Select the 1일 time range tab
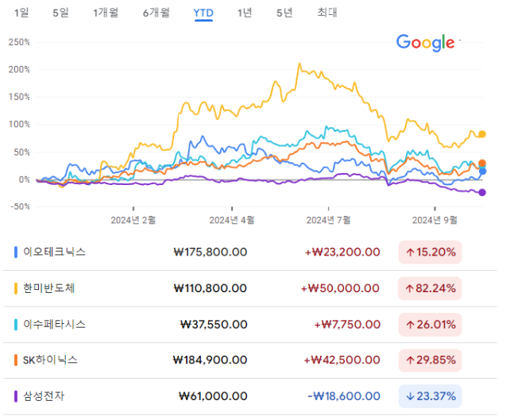The height and width of the screenshot is (420, 506). (x=21, y=13)
